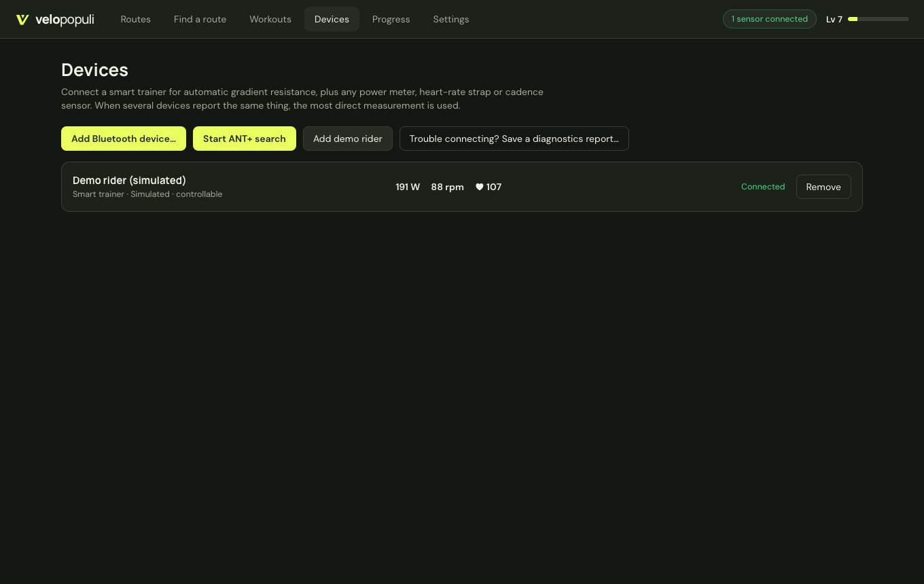Viewport: 924px width, 584px height.
Task: Click the Smart trainer · Simulated · controllable subtitle
Action: pyautogui.click(x=147, y=194)
